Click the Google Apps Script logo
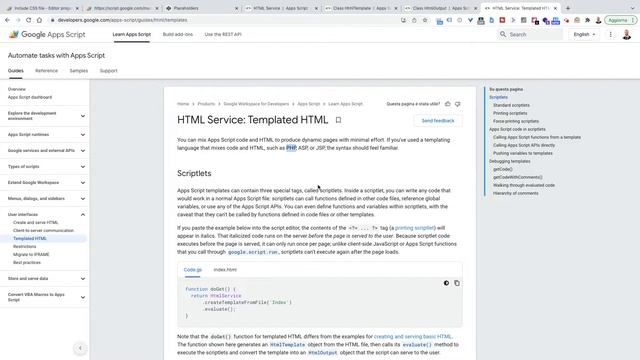Screen dimensions: 640x360 (47, 35)
